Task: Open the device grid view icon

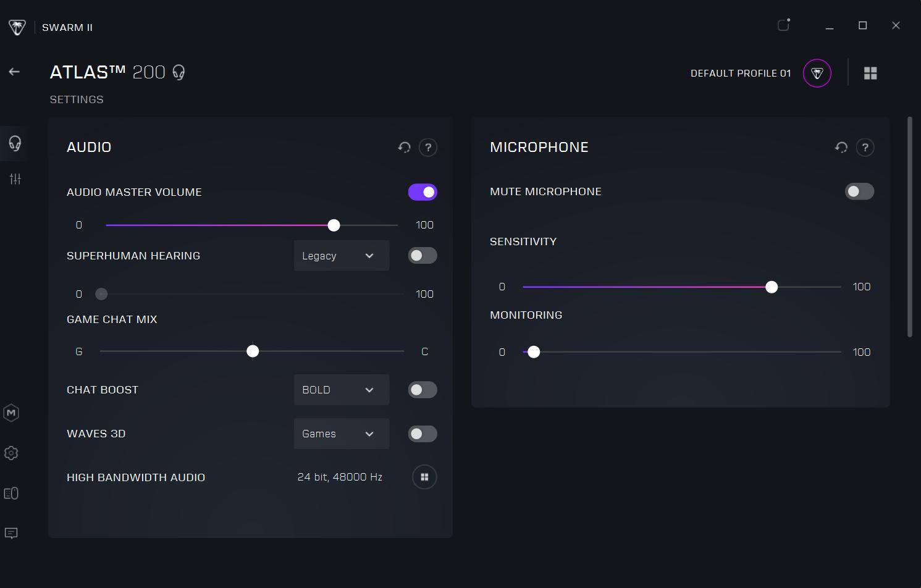Action: coord(870,73)
